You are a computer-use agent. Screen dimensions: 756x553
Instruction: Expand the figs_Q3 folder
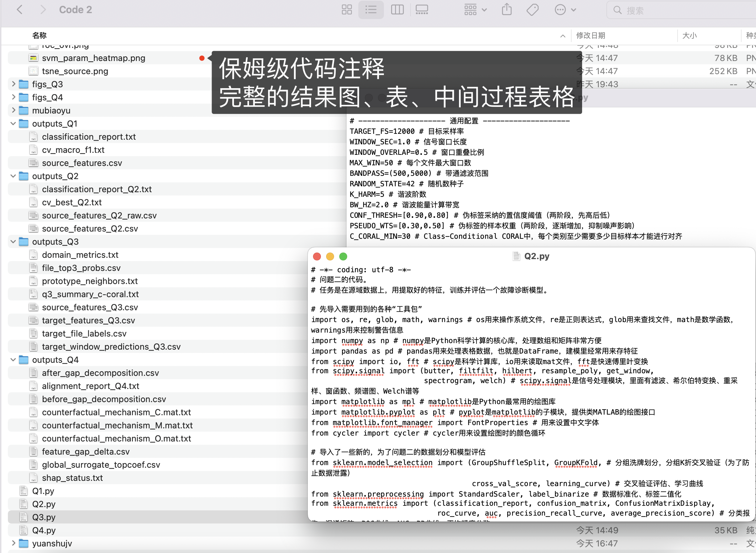pyautogui.click(x=13, y=84)
